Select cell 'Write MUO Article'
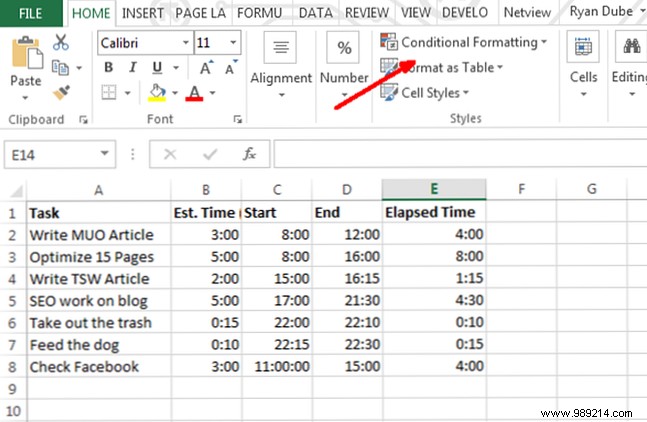 click(x=99, y=235)
